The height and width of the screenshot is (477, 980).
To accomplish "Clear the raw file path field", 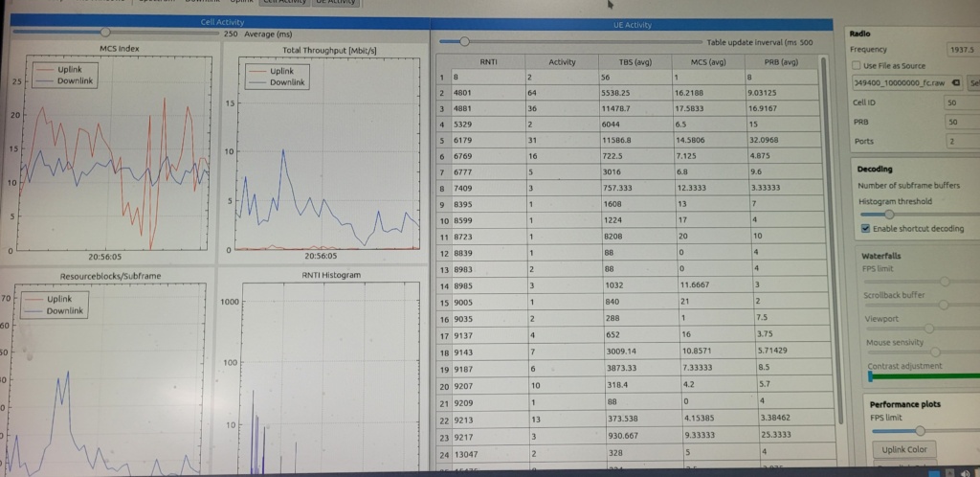I will (956, 82).
